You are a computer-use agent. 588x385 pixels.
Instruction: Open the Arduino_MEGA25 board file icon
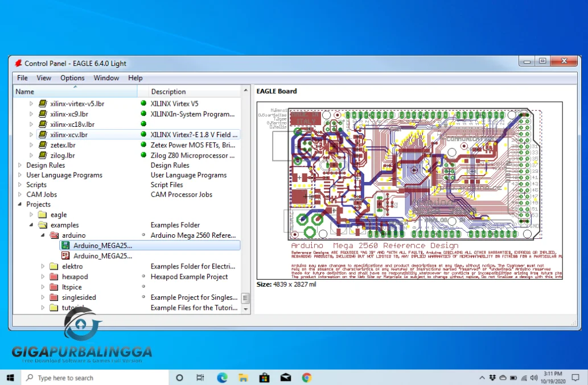tap(65, 245)
